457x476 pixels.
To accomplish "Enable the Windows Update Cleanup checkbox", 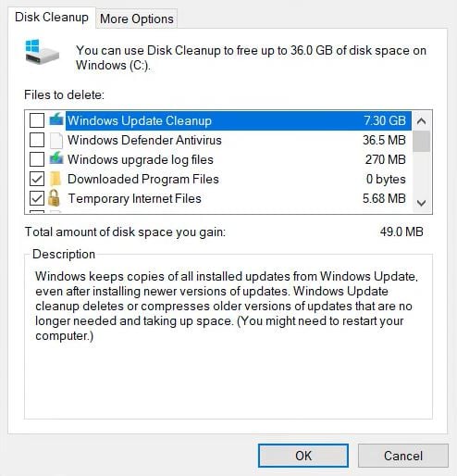I will [x=37, y=120].
